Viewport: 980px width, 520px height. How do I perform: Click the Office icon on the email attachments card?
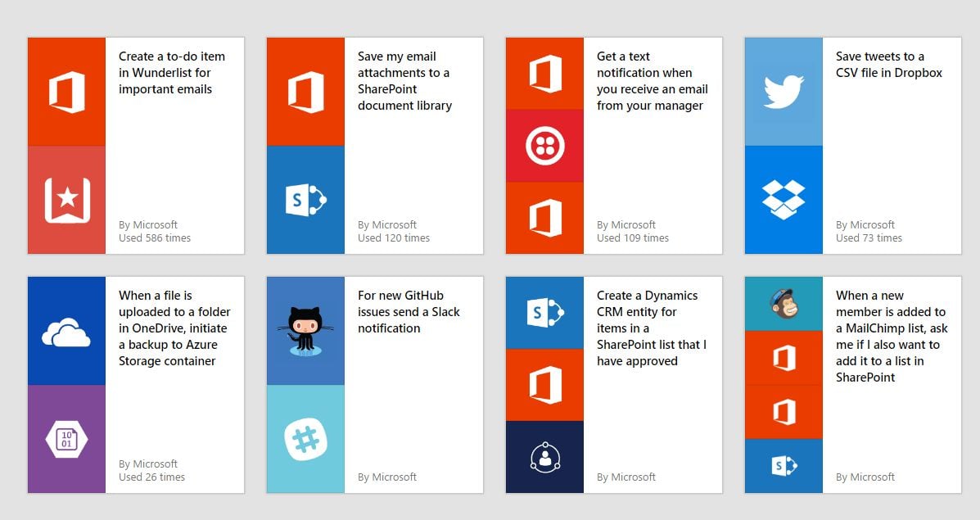click(x=305, y=92)
